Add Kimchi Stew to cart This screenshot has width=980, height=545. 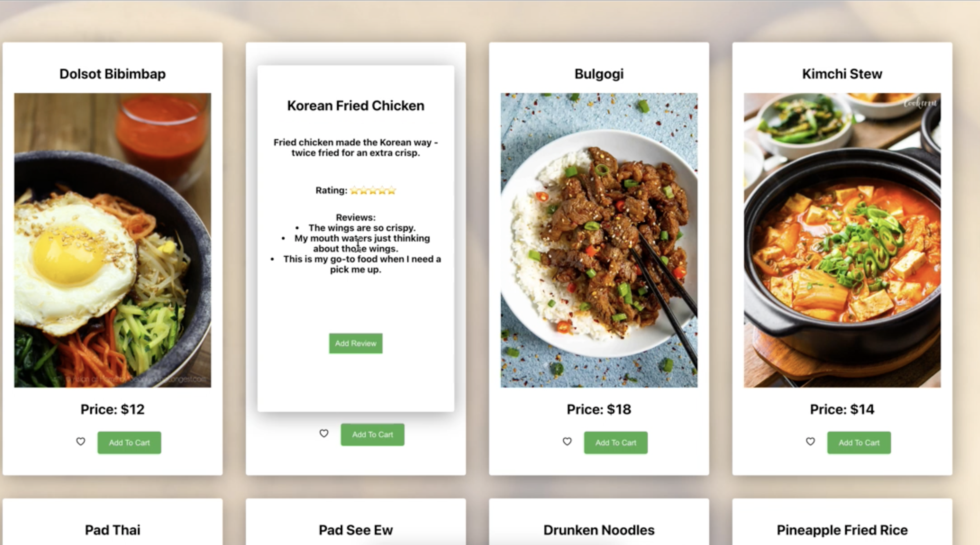point(859,442)
